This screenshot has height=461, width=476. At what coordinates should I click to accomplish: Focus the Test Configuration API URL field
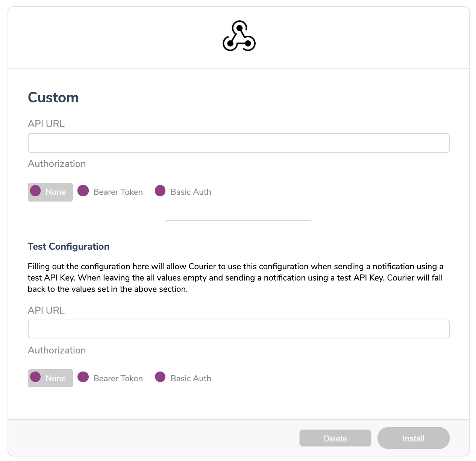point(239,329)
